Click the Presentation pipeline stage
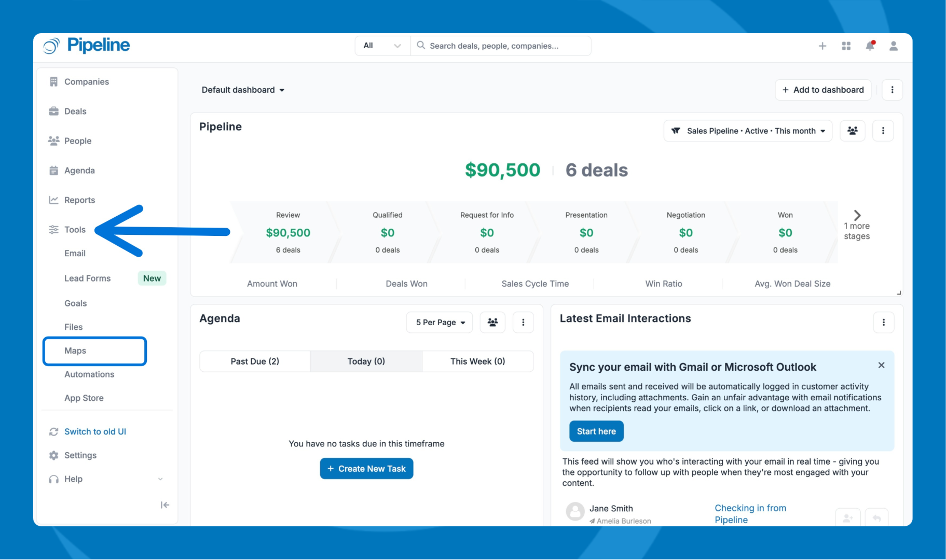This screenshot has width=946, height=560. (x=586, y=232)
